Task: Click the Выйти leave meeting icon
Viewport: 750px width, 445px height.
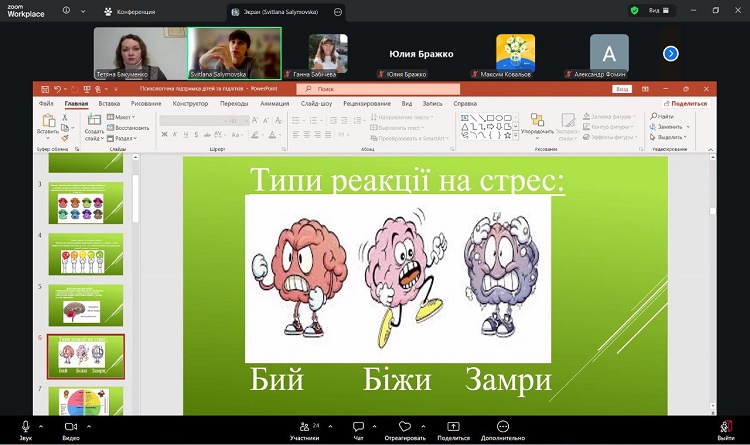Action: [725, 426]
